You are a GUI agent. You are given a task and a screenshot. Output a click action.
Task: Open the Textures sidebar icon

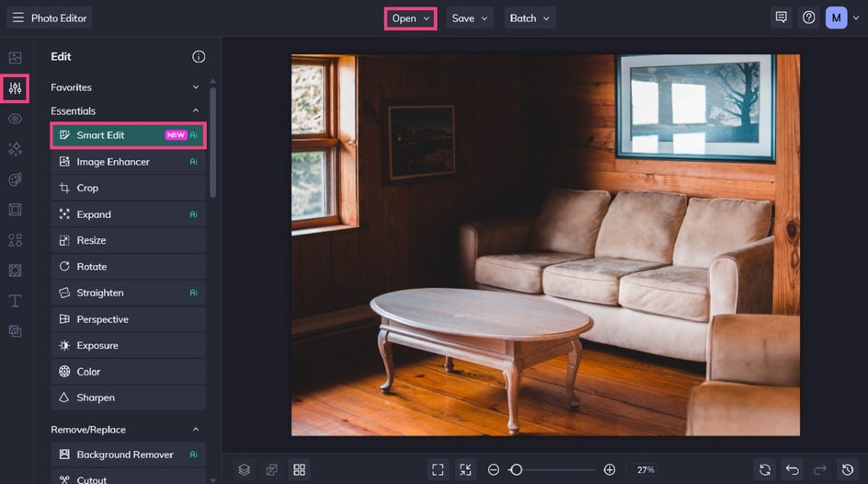tap(15, 271)
